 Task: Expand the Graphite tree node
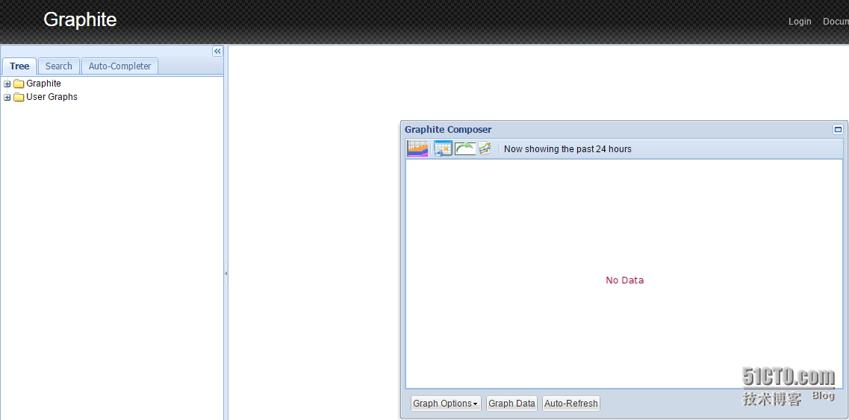tap(7, 84)
